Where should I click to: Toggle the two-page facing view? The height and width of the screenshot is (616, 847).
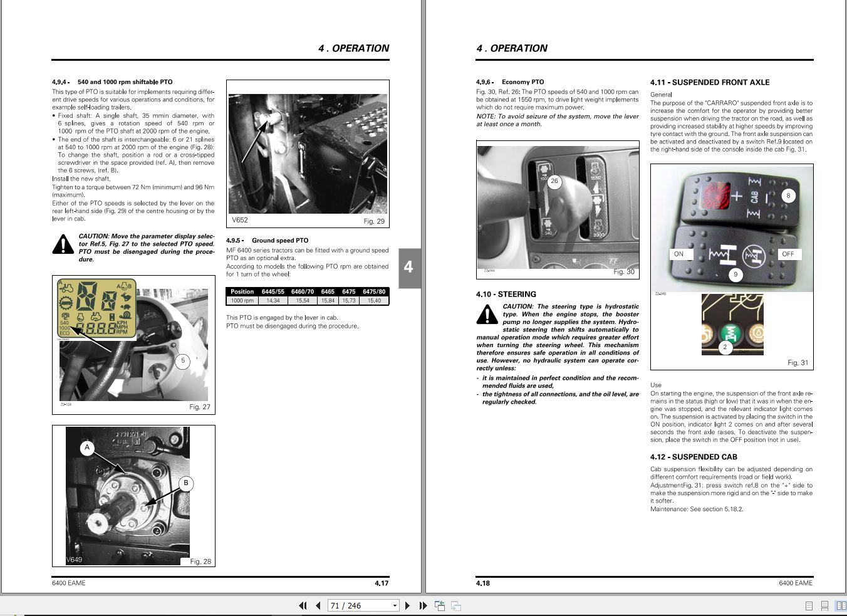click(840, 606)
